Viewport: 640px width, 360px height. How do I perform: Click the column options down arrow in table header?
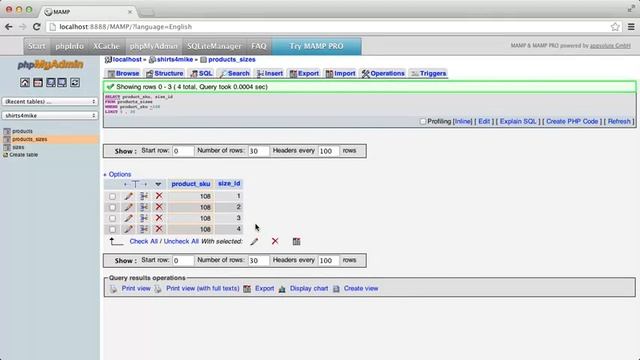click(158, 184)
